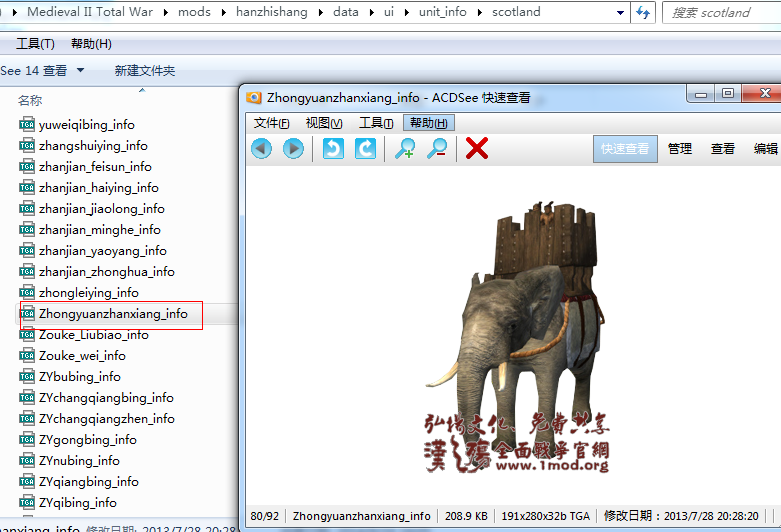
Task: Select TGA icon of ZYchangqiangbing_info
Action: tap(27, 398)
